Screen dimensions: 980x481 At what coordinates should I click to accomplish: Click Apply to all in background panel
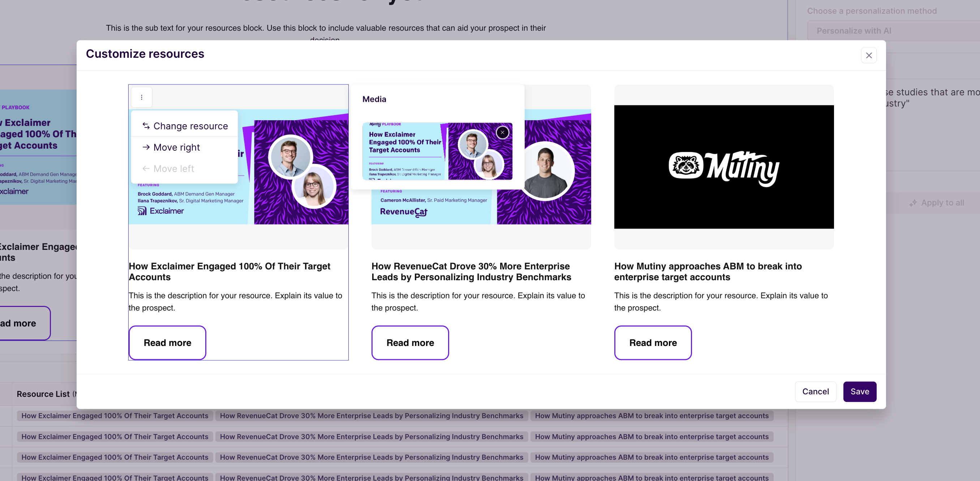937,203
